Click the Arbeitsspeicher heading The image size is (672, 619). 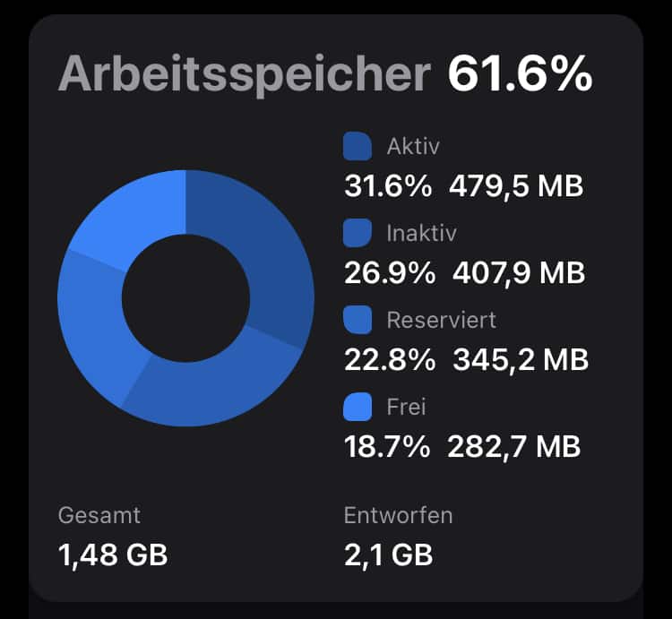[245, 74]
